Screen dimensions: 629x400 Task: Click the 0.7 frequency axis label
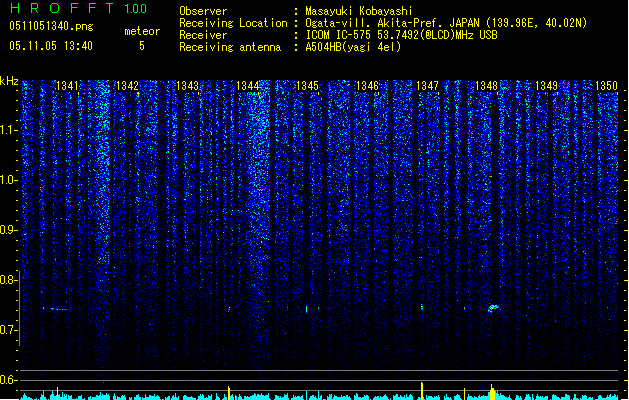pyautogui.click(x=8, y=330)
